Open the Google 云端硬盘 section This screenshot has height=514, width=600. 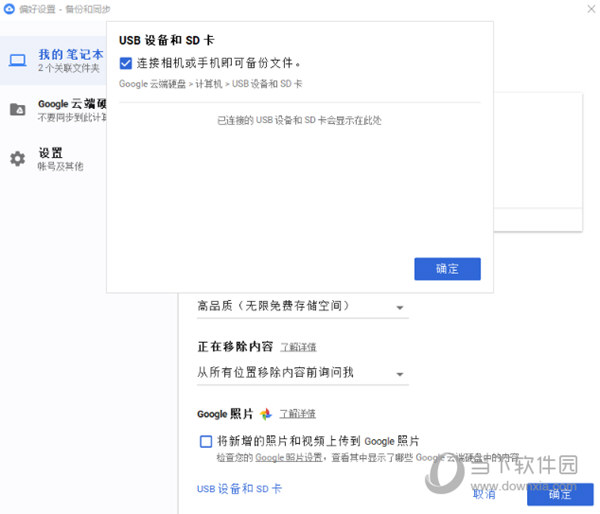(x=53, y=109)
